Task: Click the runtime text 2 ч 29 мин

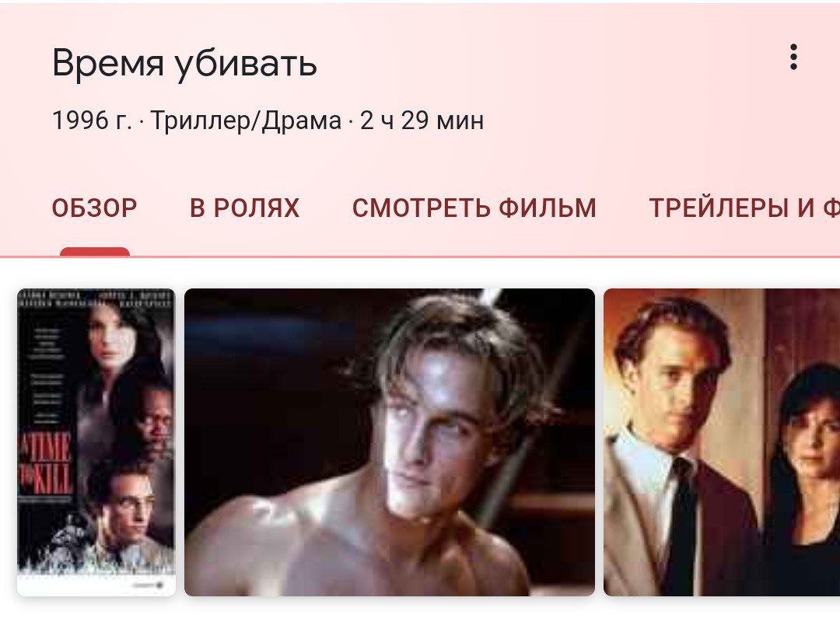Action: click(x=422, y=121)
